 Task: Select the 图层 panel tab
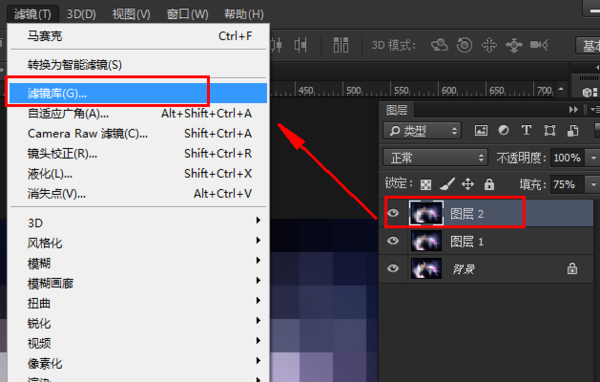(x=396, y=110)
